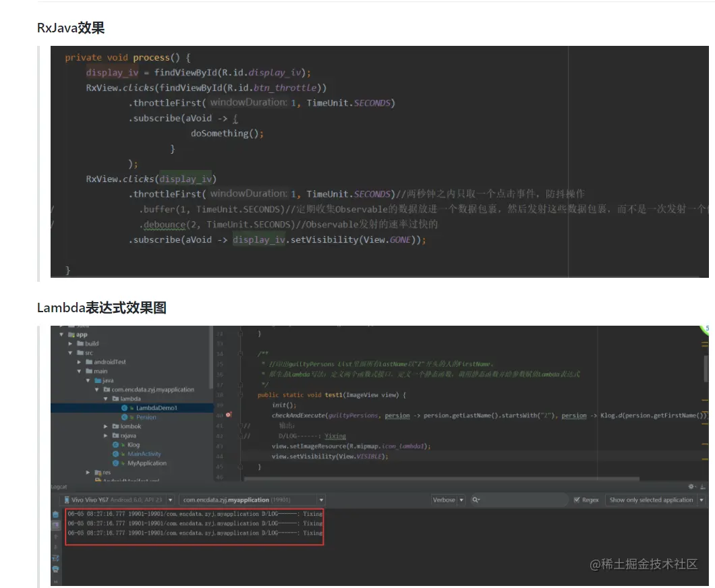The image size is (715, 588).
Task: Toggle the Regex checkbox
Action: (x=577, y=500)
